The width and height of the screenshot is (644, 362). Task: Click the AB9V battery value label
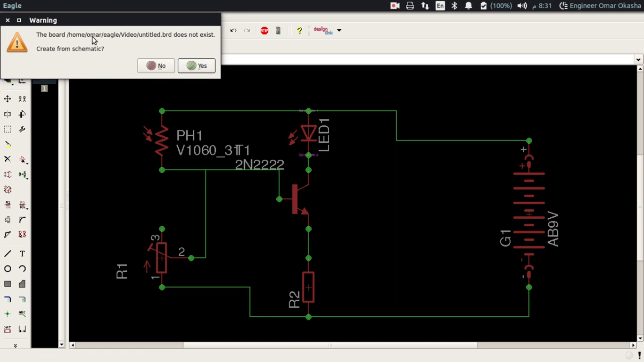pos(553,229)
